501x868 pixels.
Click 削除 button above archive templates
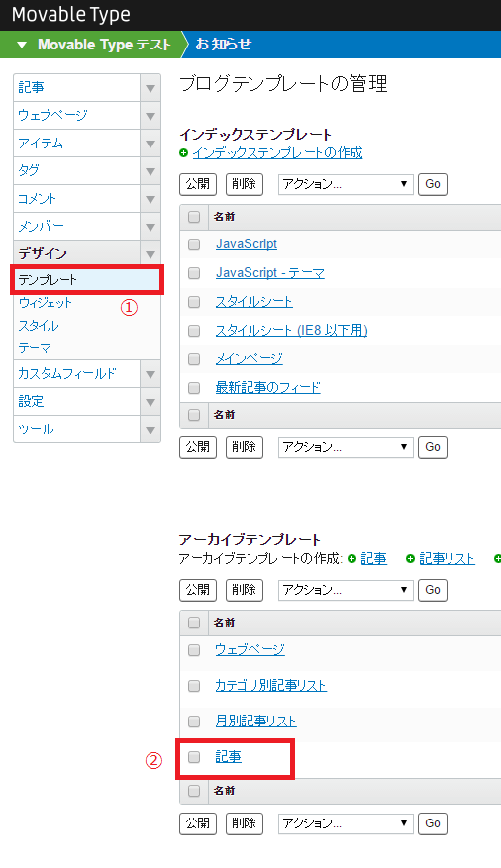pos(245,590)
